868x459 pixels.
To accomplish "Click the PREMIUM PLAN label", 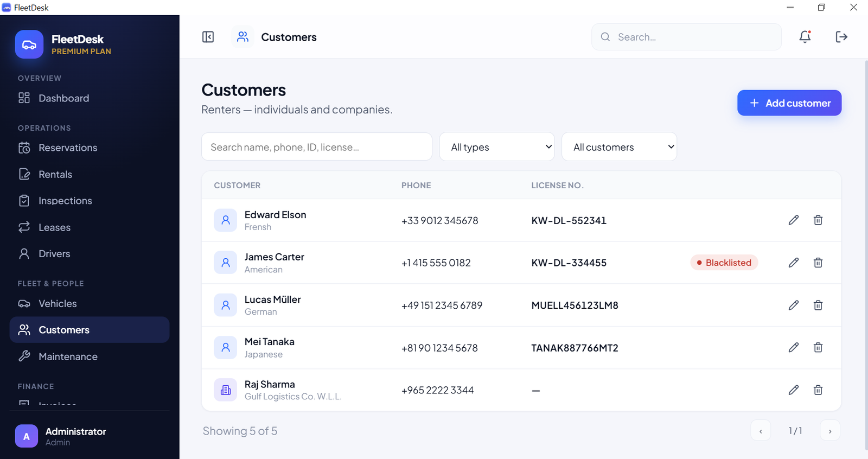I will tap(81, 52).
